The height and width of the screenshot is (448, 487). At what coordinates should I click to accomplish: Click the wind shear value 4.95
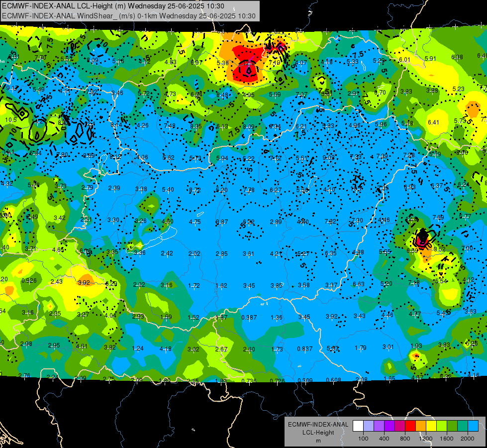click(x=248, y=95)
